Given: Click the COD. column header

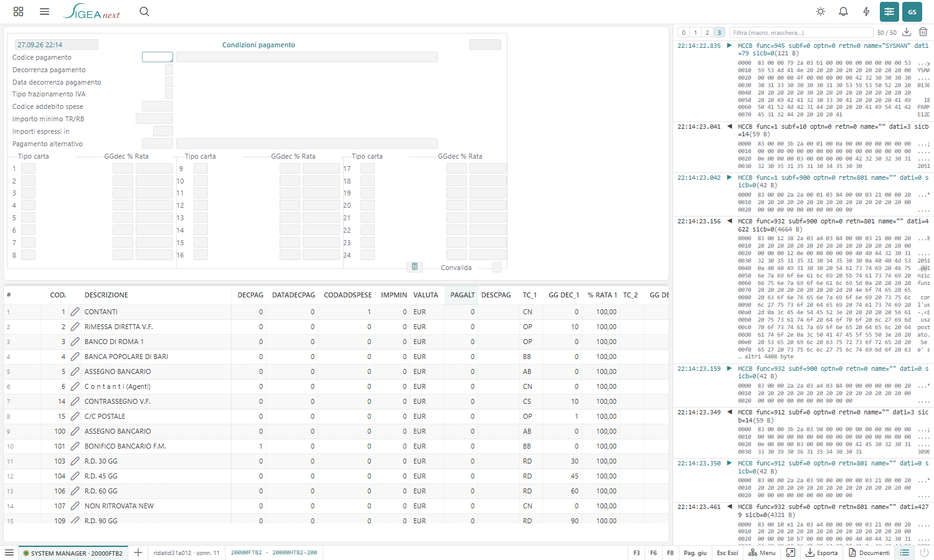Looking at the screenshot, I should coord(58,295).
